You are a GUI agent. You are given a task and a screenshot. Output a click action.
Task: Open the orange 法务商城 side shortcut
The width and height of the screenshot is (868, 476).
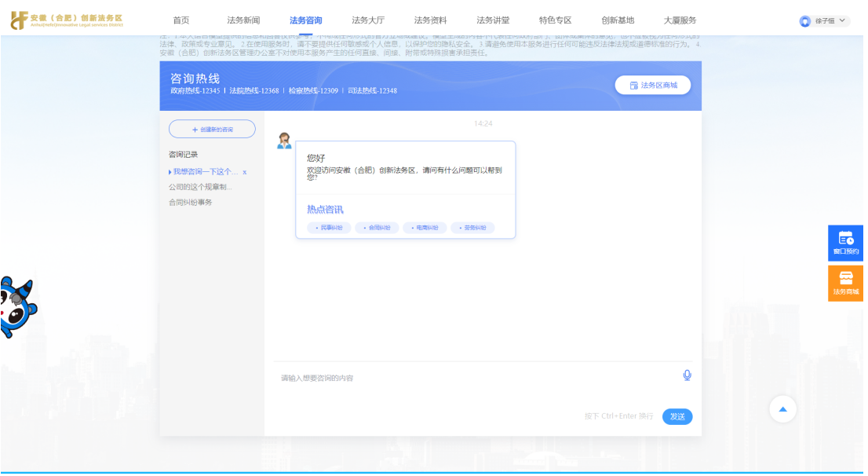pos(845,284)
